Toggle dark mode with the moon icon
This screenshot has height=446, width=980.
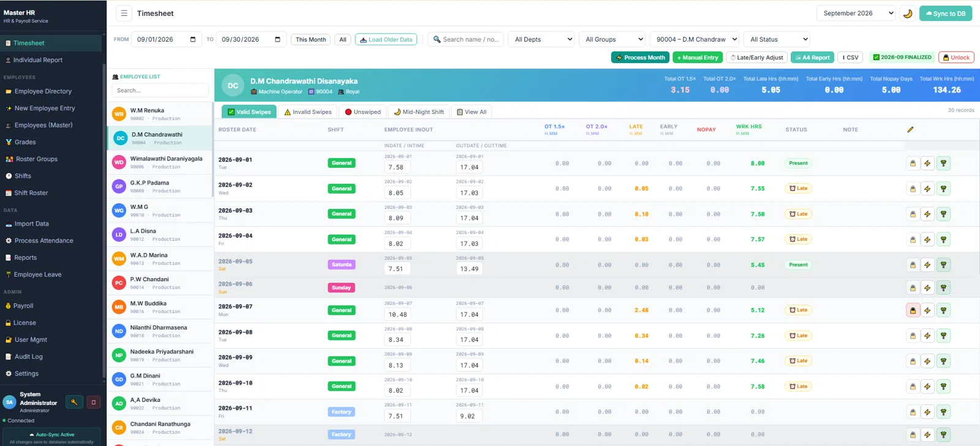tap(908, 13)
